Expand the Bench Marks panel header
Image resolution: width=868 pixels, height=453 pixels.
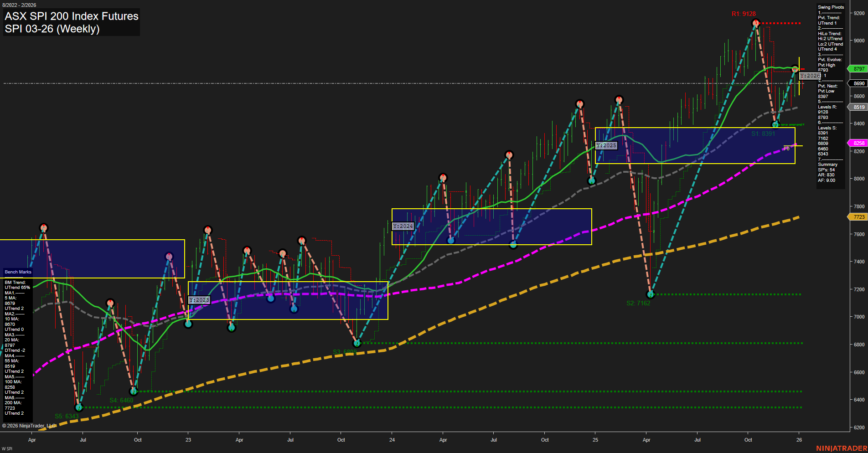point(17,272)
